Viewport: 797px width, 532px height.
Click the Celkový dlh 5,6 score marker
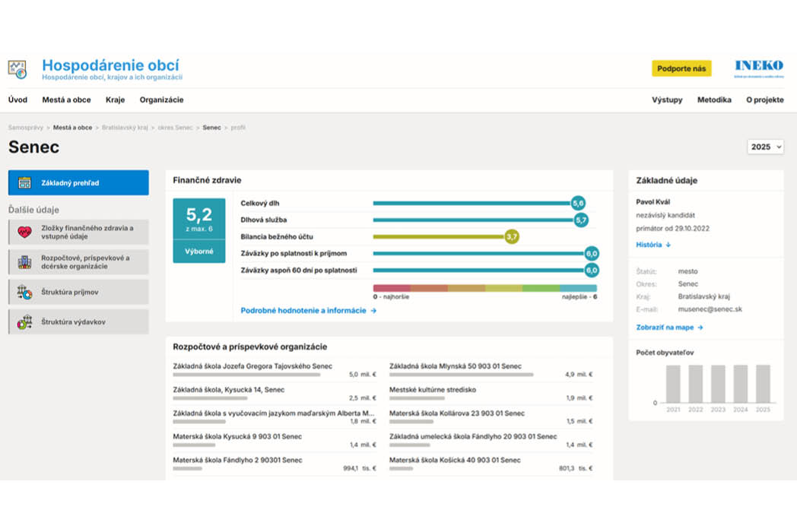578,203
